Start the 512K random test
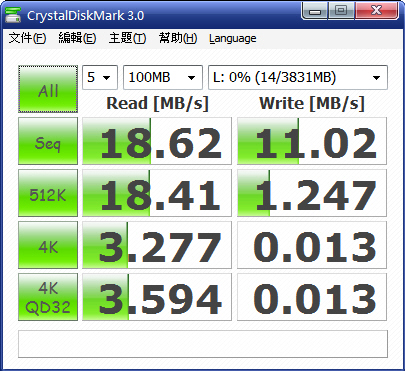Screen dimensions: 405x371 pyautogui.click(x=48, y=193)
